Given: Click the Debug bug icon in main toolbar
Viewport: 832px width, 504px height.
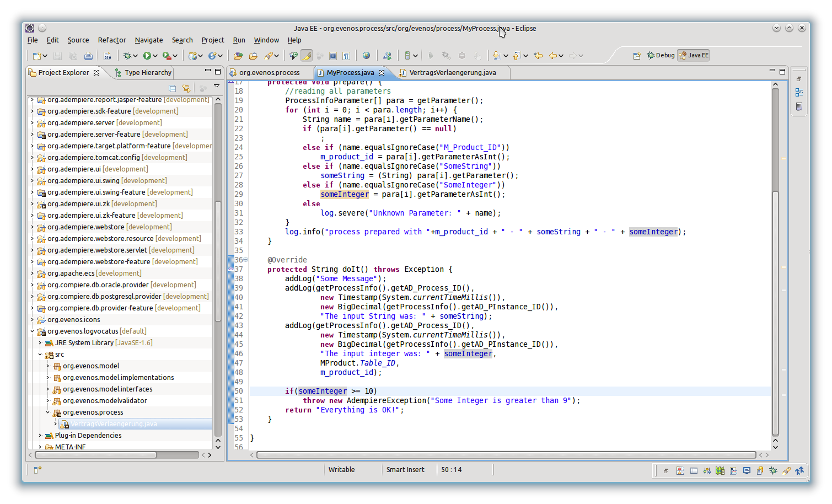Looking at the screenshot, I should click(127, 56).
